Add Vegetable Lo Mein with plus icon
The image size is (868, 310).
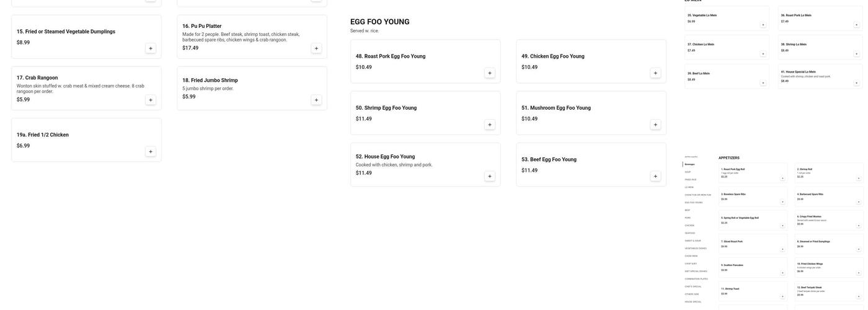coord(763,25)
